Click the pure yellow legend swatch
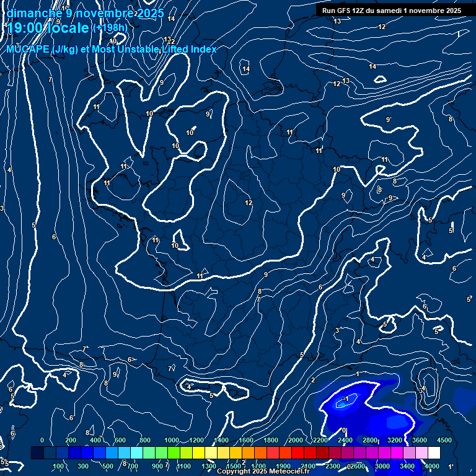Image resolution: width=476 pixels, height=476 pixels. click(x=198, y=452)
